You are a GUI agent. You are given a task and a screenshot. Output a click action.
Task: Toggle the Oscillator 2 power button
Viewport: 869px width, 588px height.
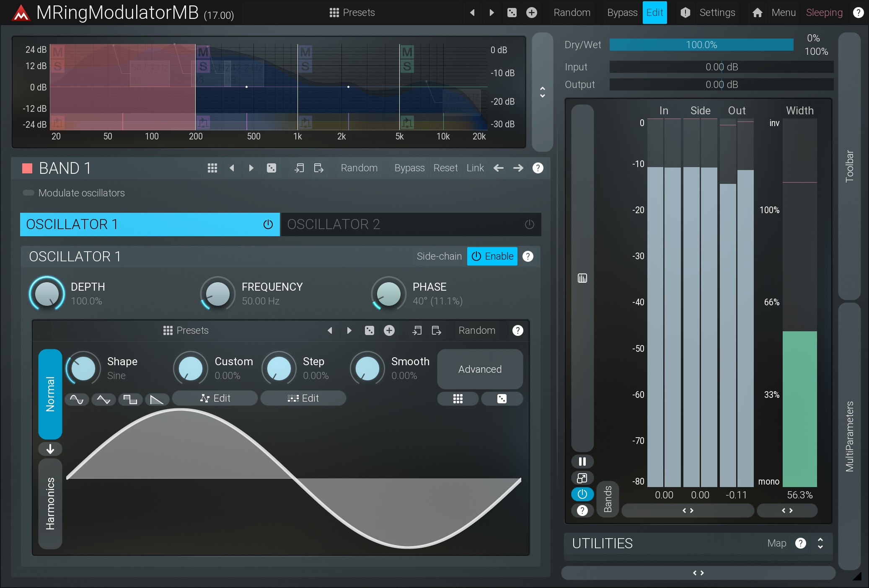[530, 224]
